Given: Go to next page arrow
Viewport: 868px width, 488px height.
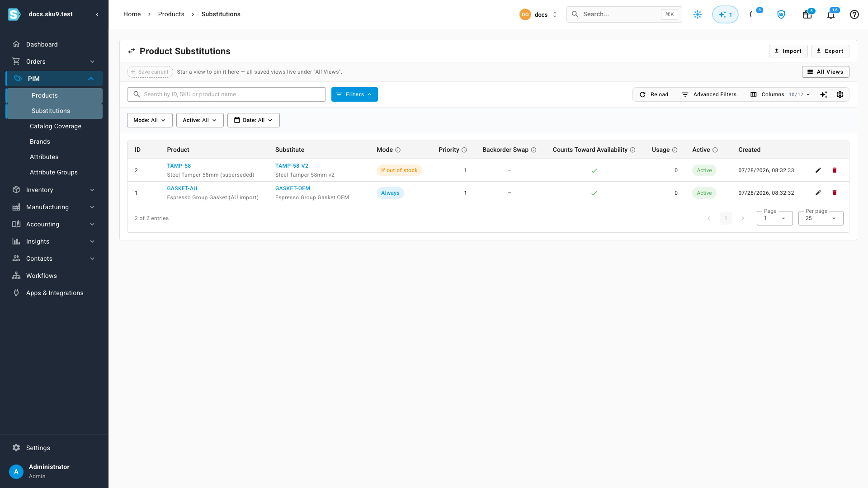Looking at the screenshot, I should pyautogui.click(x=743, y=218).
